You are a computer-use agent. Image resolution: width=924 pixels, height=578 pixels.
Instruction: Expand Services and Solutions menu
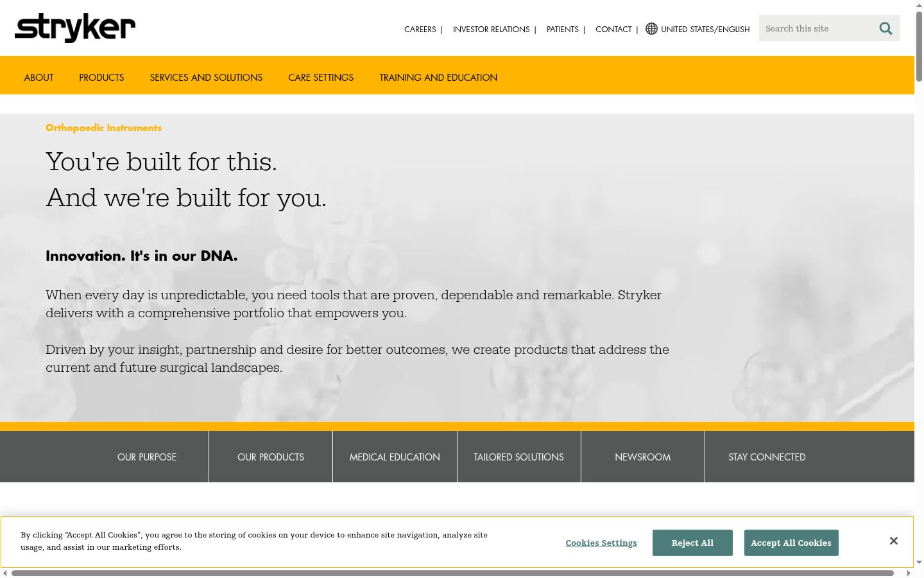206,78
